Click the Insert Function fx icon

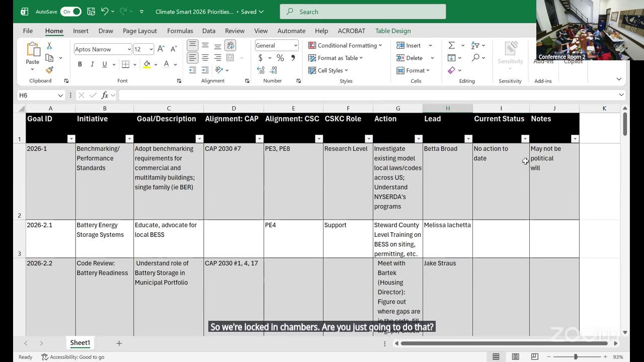coord(105,95)
